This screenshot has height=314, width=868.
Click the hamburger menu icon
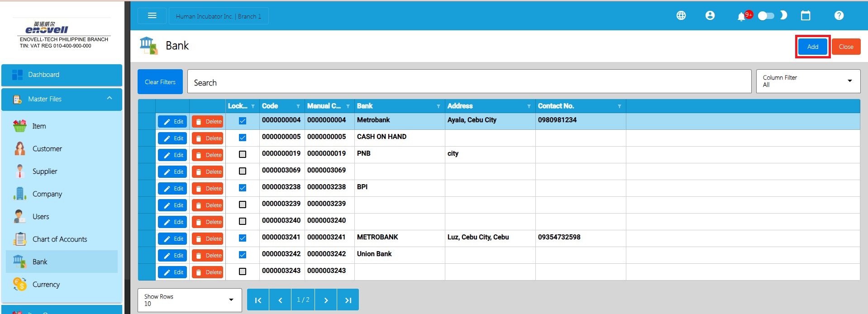(152, 16)
